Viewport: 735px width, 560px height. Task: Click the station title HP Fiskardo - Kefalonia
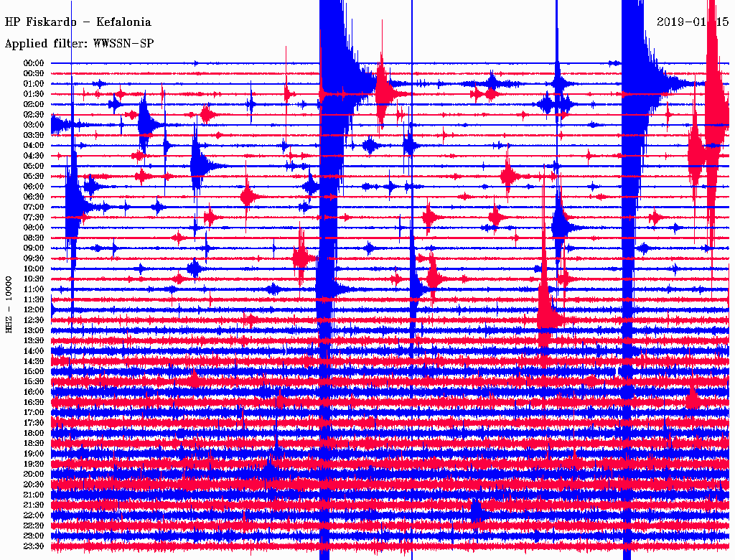tap(78, 22)
